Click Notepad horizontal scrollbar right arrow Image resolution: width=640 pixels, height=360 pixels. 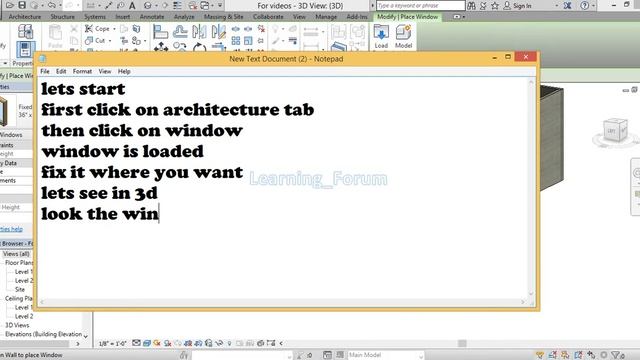pyautogui.click(x=523, y=302)
